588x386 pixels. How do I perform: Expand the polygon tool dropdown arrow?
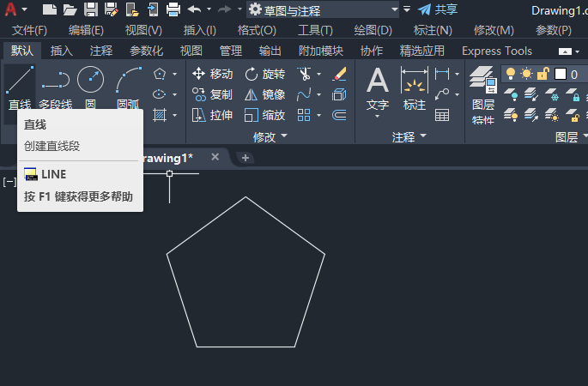175,75
